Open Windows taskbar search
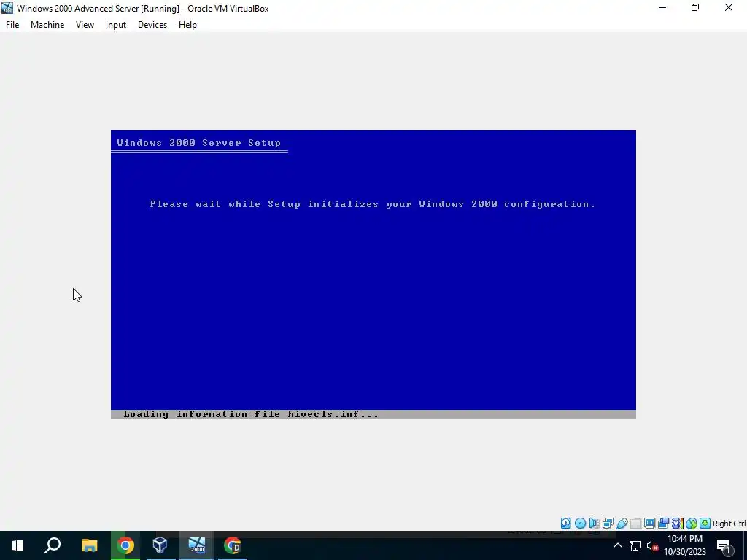 point(53,545)
